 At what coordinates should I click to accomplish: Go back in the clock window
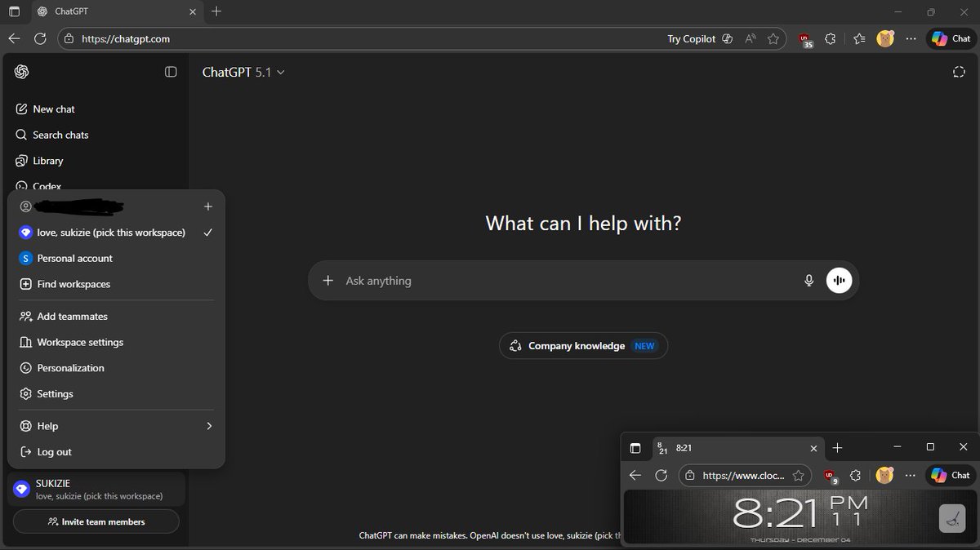click(635, 475)
